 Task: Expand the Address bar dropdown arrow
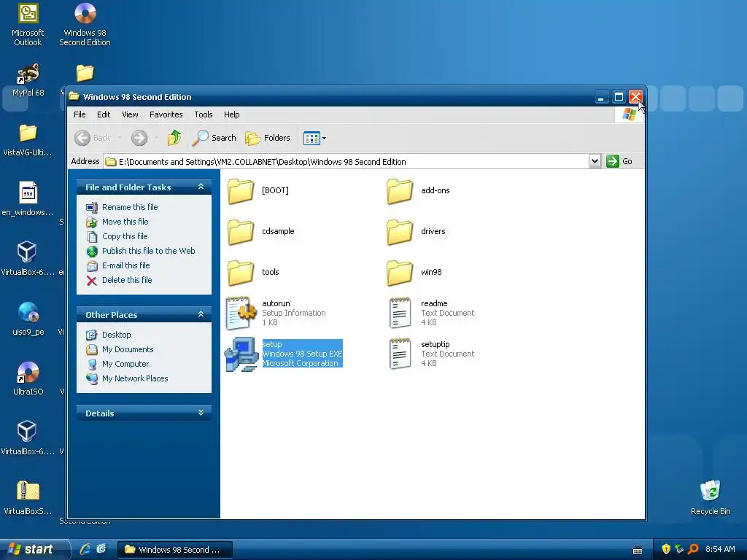click(x=595, y=161)
